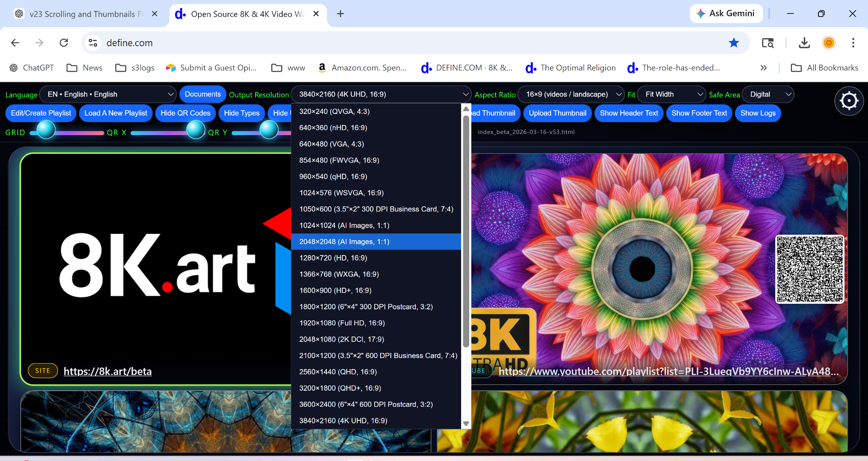Open Submit a Guest Opinion bookmark

[x=211, y=68]
